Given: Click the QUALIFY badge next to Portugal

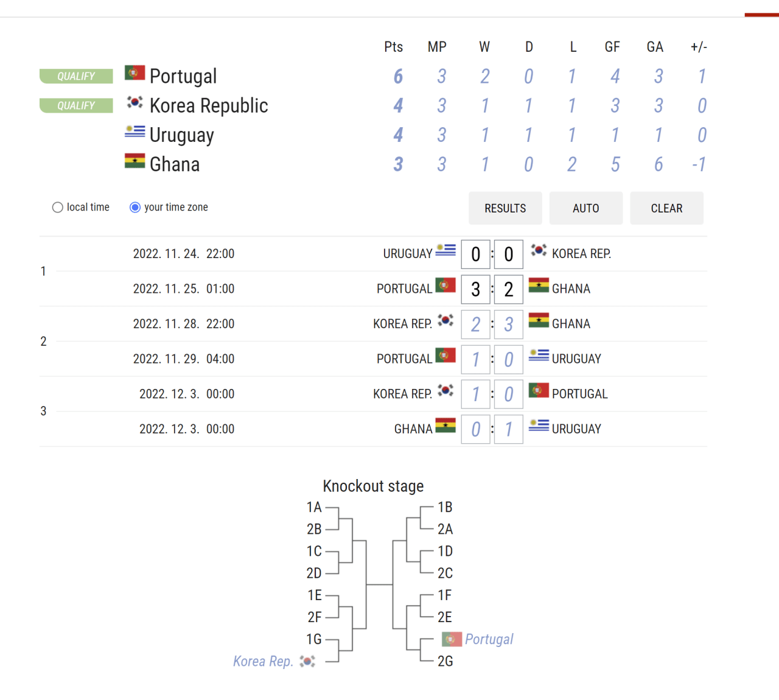Looking at the screenshot, I should click(76, 76).
